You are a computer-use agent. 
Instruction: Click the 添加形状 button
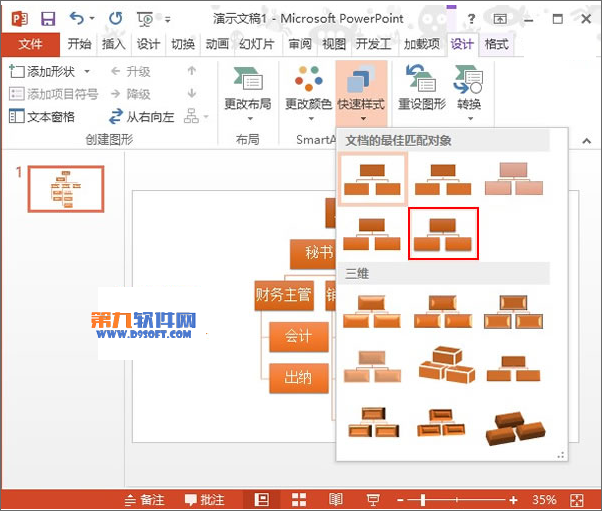pos(42,71)
